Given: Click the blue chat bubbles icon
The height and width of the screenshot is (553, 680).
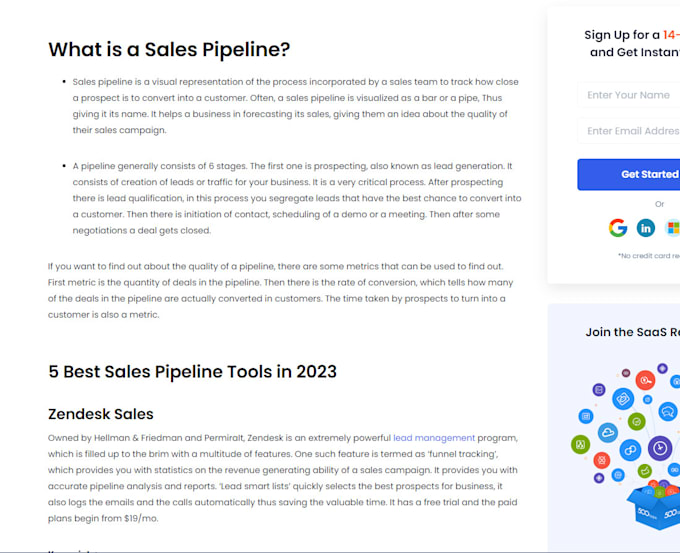Looking at the screenshot, I should tap(669, 411).
